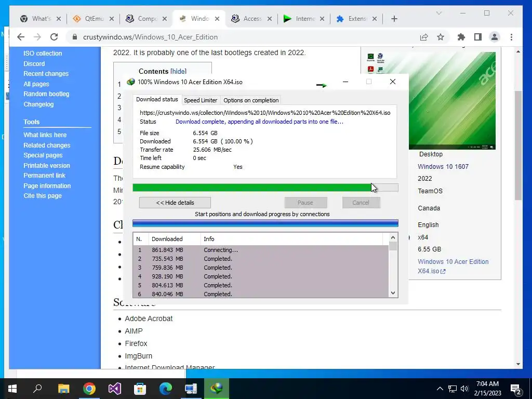Open the Windows Start button
532x399 pixels.
point(12,389)
